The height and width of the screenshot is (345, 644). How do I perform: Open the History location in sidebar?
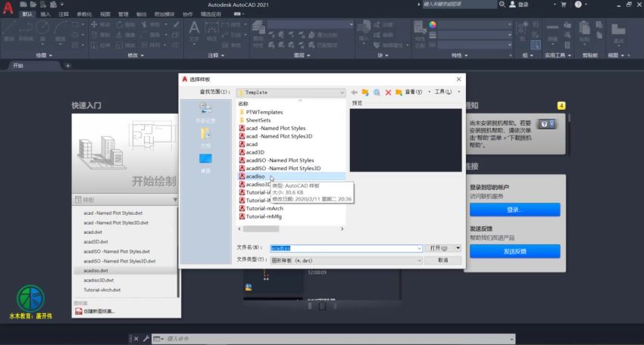205,113
